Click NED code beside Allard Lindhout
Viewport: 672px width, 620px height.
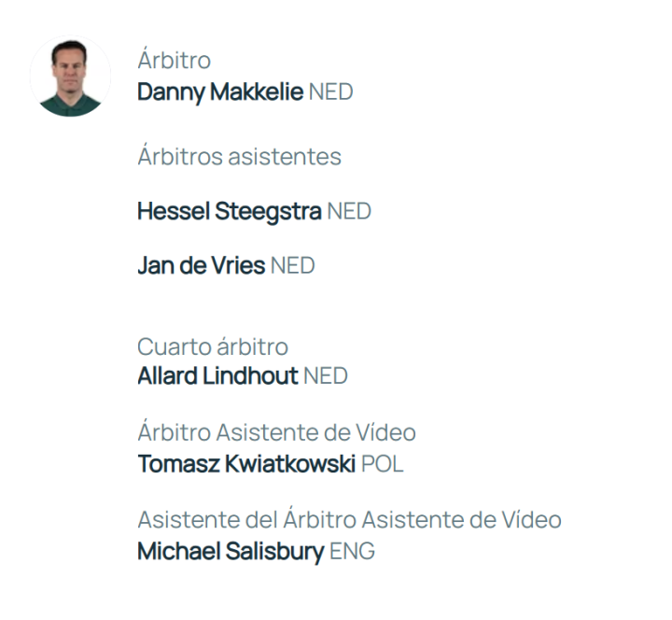point(326,376)
